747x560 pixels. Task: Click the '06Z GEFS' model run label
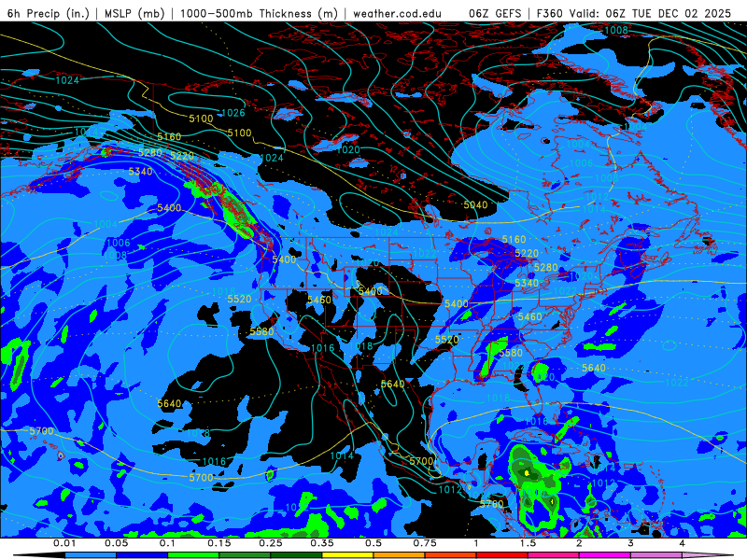click(495, 13)
